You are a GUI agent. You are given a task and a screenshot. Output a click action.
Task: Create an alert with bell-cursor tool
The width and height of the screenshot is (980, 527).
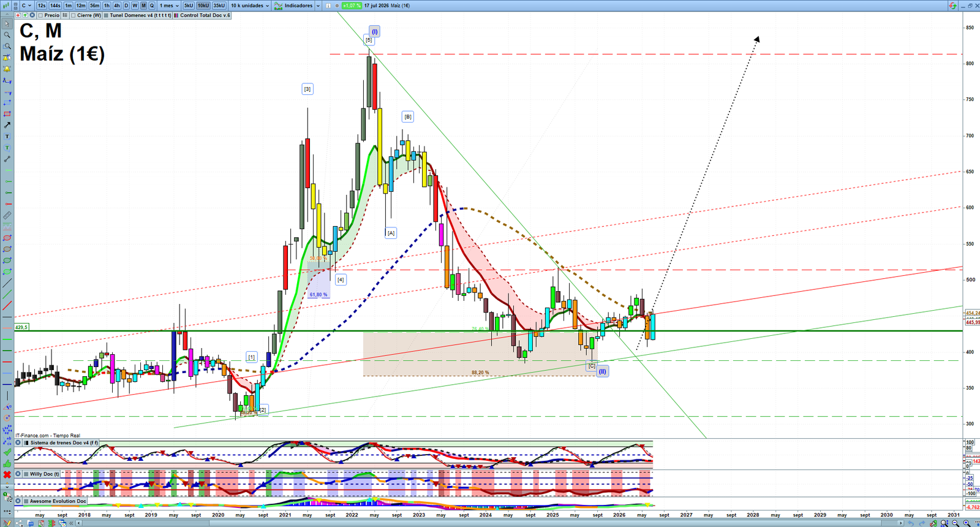7,58
